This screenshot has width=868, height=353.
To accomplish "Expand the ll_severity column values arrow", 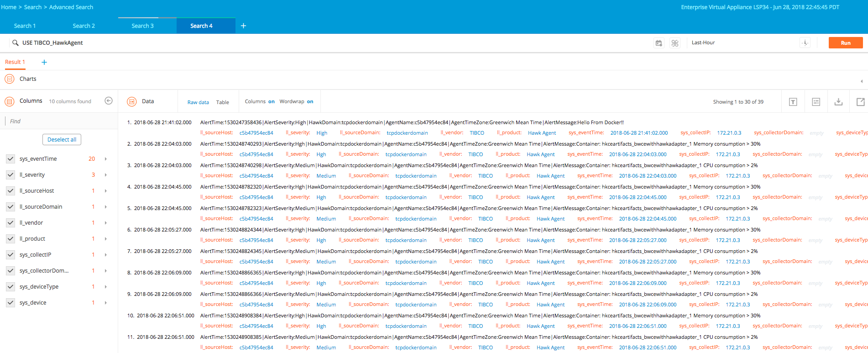I will point(106,175).
